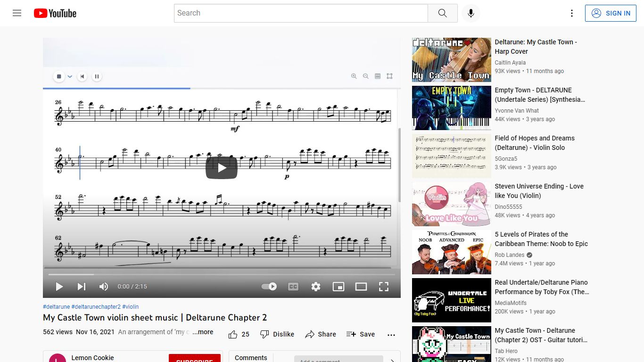This screenshot has width=644, height=362.
Task: Focus the Search input field
Action: (301, 13)
